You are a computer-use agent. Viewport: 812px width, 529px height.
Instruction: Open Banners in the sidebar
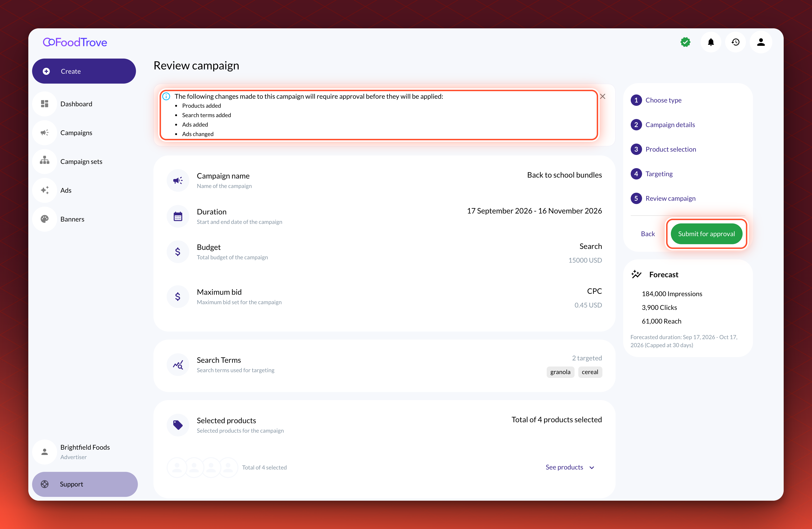pos(84,219)
